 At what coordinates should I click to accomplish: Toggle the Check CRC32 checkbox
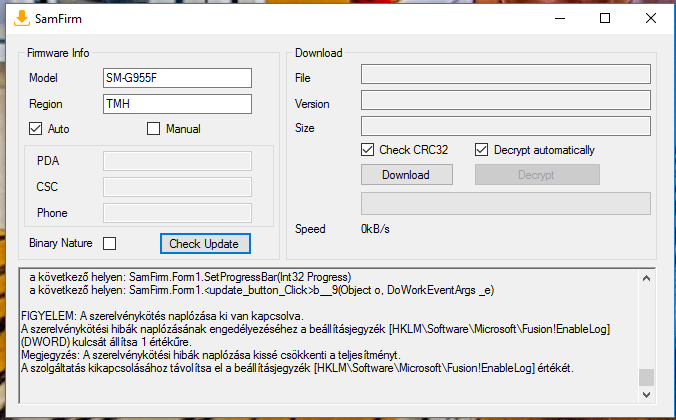tap(367, 150)
